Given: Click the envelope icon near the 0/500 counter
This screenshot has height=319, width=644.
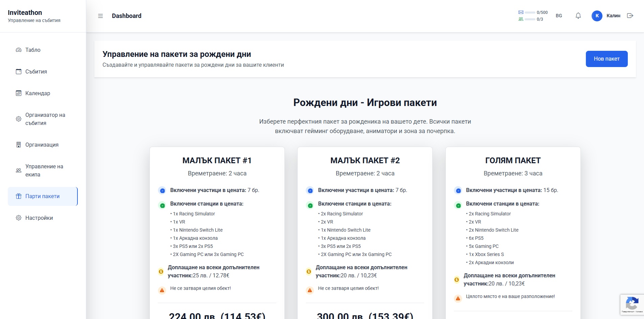Looking at the screenshot, I should pos(521,12).
